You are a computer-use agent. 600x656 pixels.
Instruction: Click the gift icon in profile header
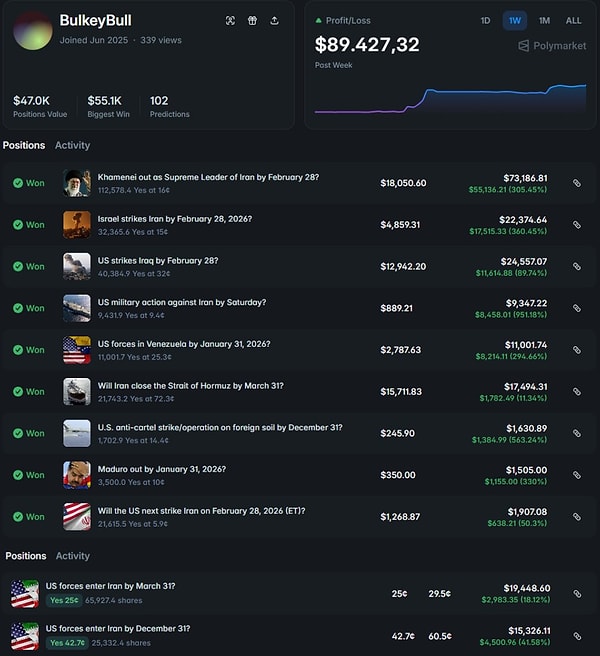click(252, 21)
